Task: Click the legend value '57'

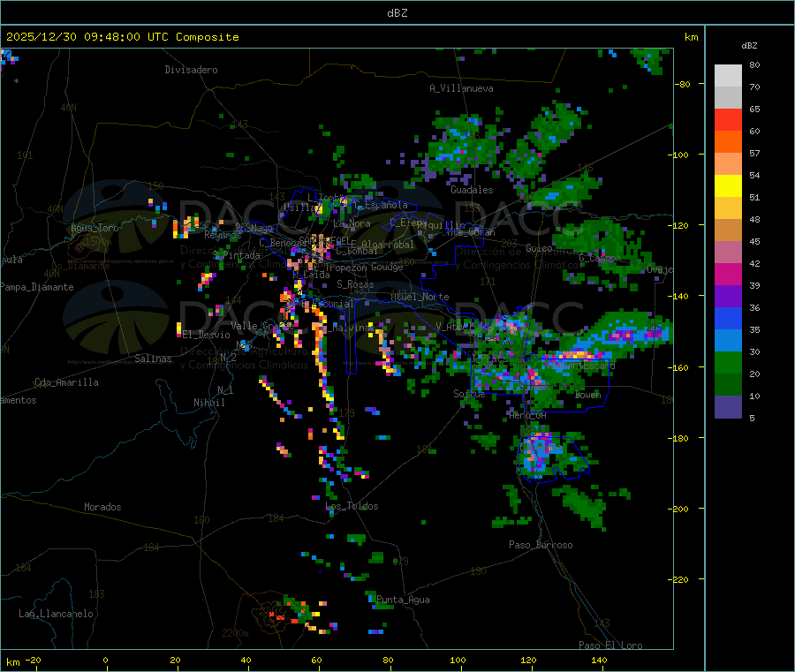Action: [x=754, y=153]
